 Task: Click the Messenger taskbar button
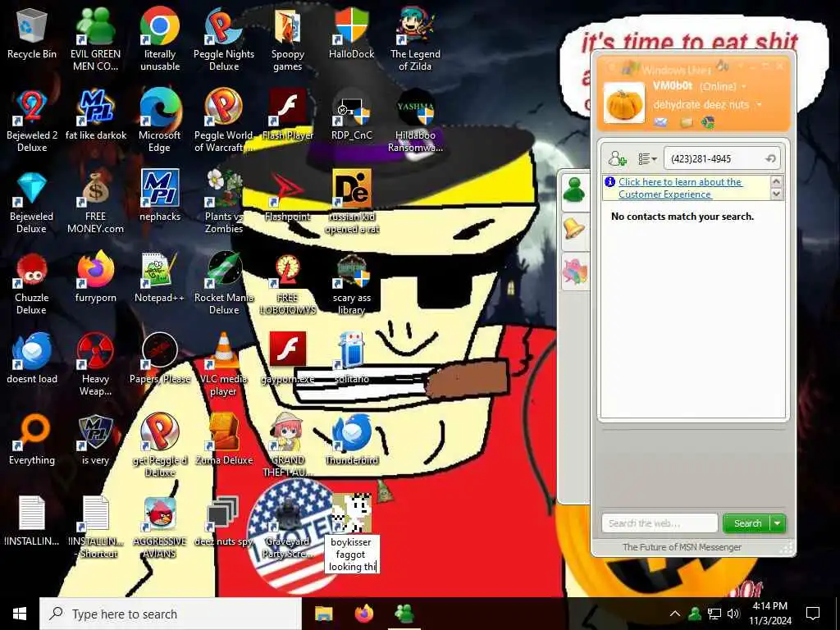tap(404, 614)
